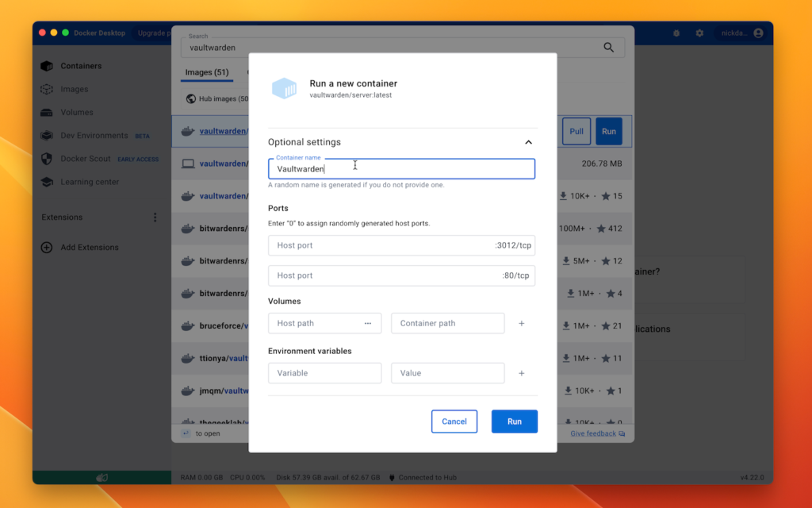Viewport: 812px width, 508px height.
Task: Click the Pull button for vaultwarden image
Action: point(576,132)
